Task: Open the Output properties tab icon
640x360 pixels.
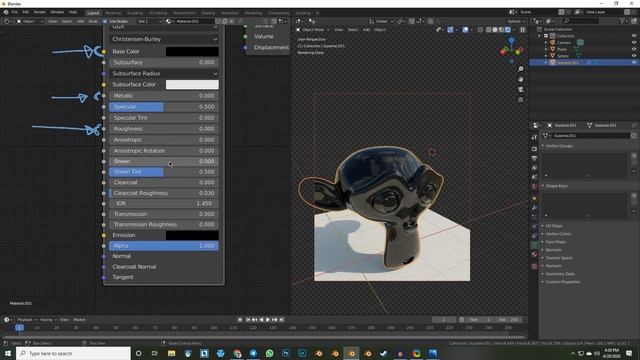Action: click(534, 158)
